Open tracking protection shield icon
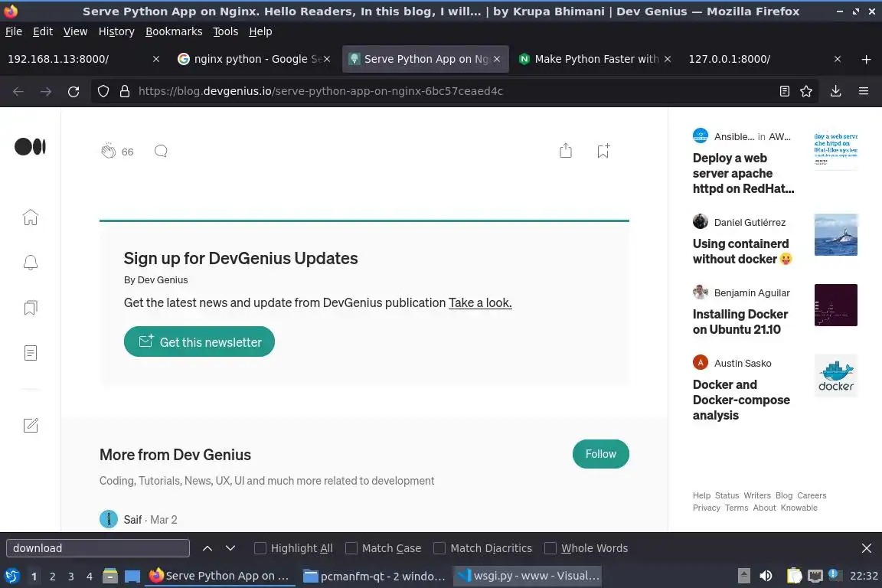The height and width of the screenshot is (588, 882). click(x=103, y=91)
